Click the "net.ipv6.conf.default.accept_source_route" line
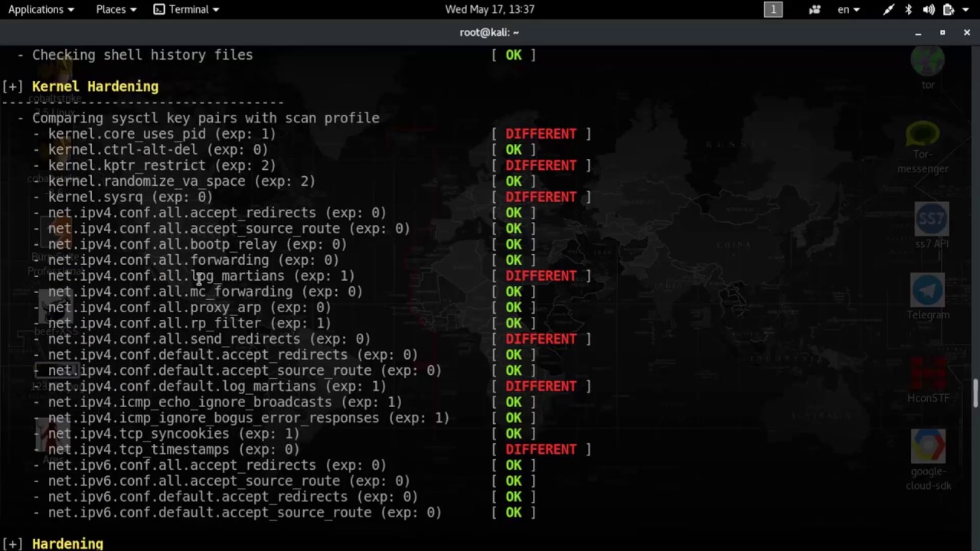Screen dimensions: 980x551 (245, 513)
